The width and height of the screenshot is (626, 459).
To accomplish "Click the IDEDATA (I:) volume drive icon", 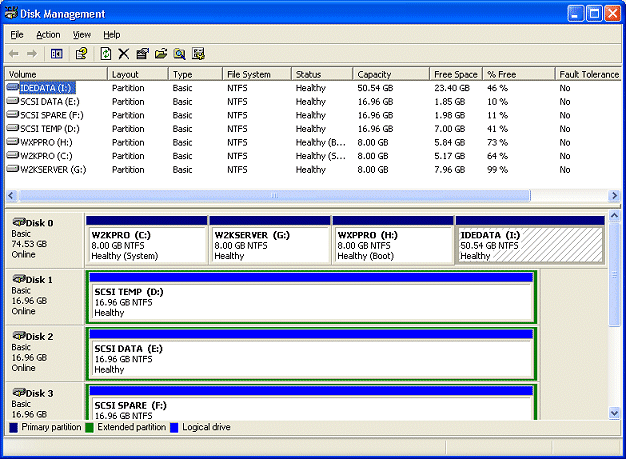I will pyautogui.click(x=13, y=87).
